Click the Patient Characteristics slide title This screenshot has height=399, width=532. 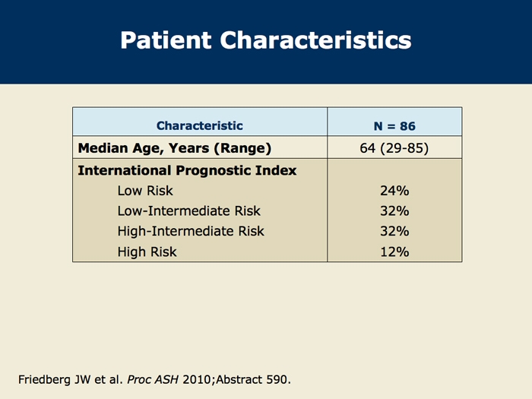click(266, 40)
